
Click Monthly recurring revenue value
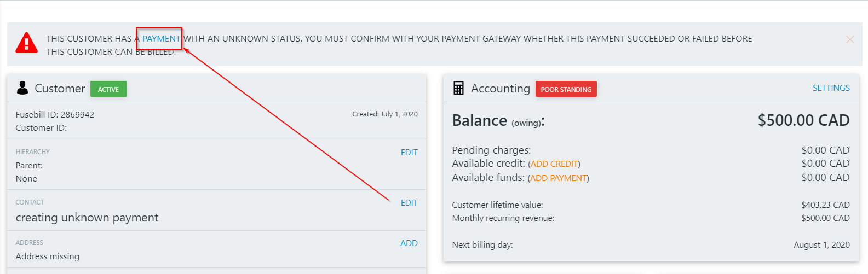coord(826,218)
